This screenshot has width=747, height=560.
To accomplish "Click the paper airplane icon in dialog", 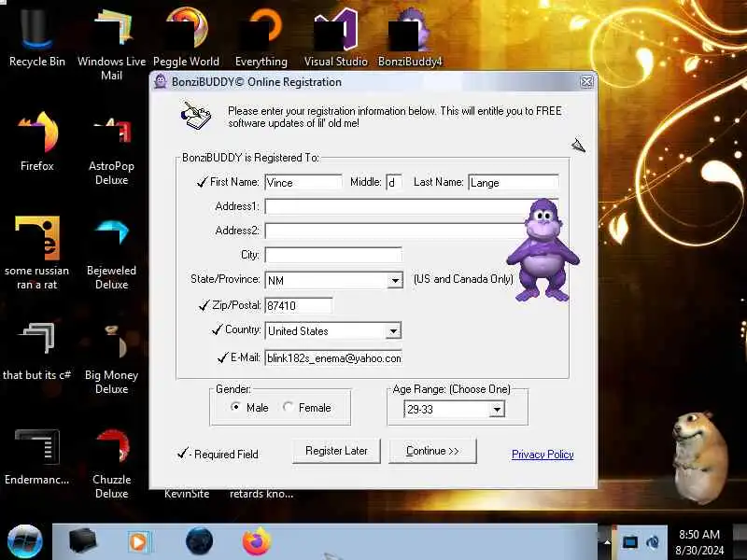I will 578,146.
